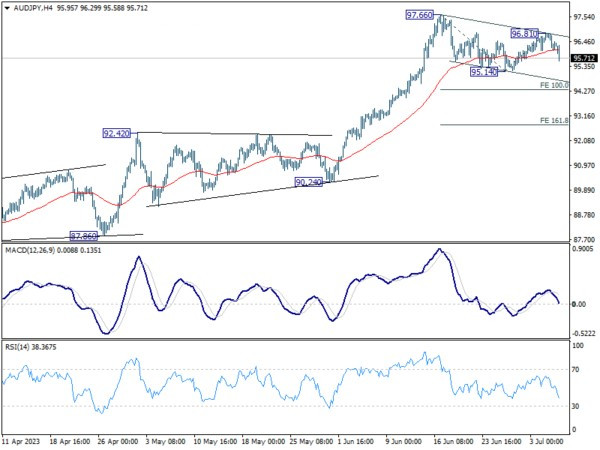The height and width of the screenshot is (450, 600).
Task: Select the 87.860 price label
Action: point(84,236)
